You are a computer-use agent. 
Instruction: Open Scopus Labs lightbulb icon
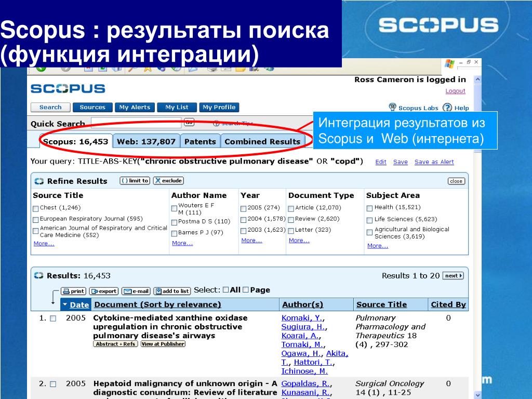(x=393, y=107)
